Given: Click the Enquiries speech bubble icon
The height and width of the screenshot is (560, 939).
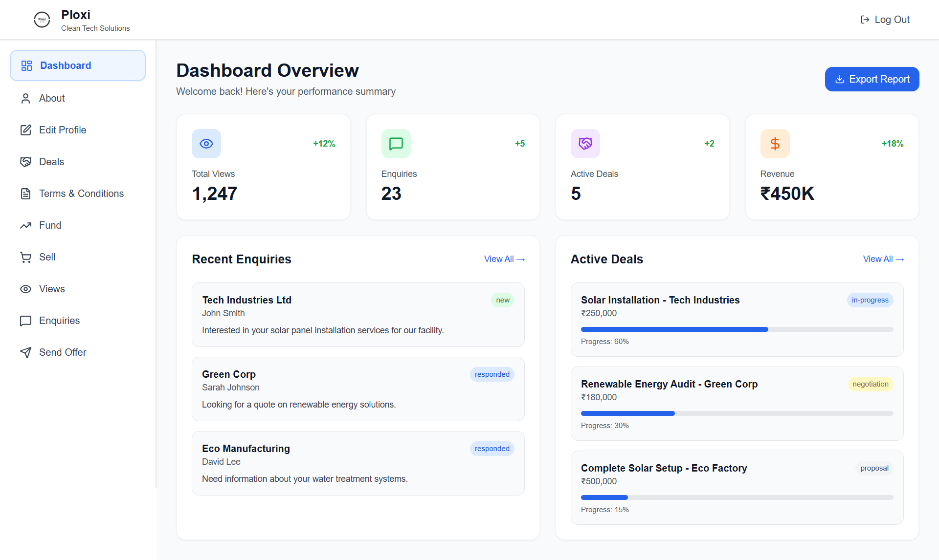Looking at the screenshot, I should click(x=26, y=321).
